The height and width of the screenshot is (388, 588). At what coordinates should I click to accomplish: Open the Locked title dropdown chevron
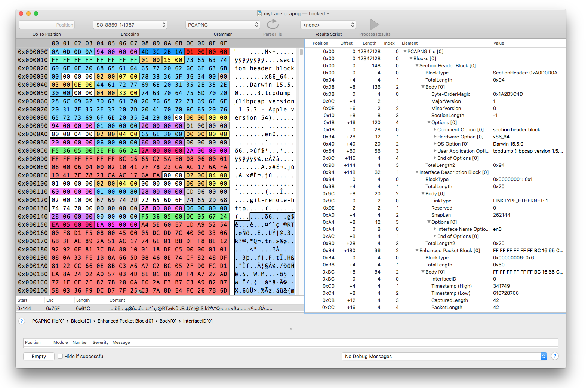coord(328,13)
